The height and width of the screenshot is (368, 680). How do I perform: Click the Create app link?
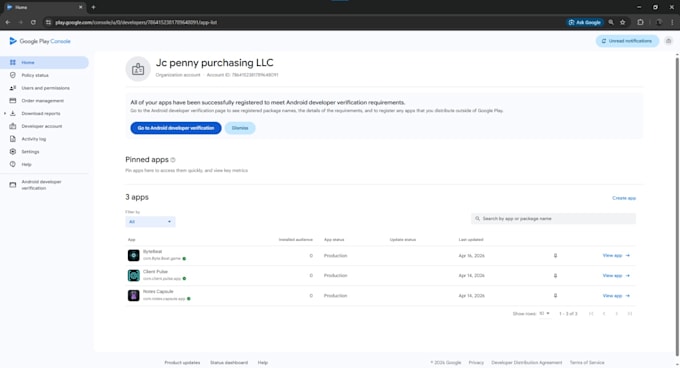[624, 198]
